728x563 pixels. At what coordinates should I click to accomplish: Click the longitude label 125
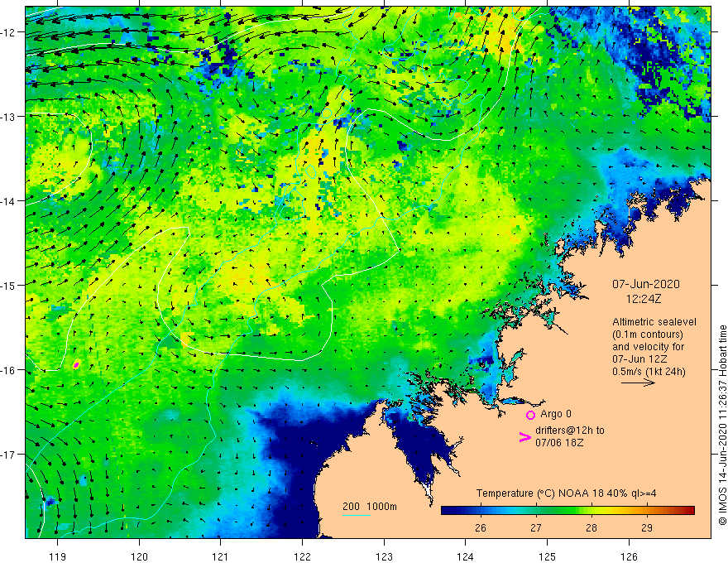(547, 556)
